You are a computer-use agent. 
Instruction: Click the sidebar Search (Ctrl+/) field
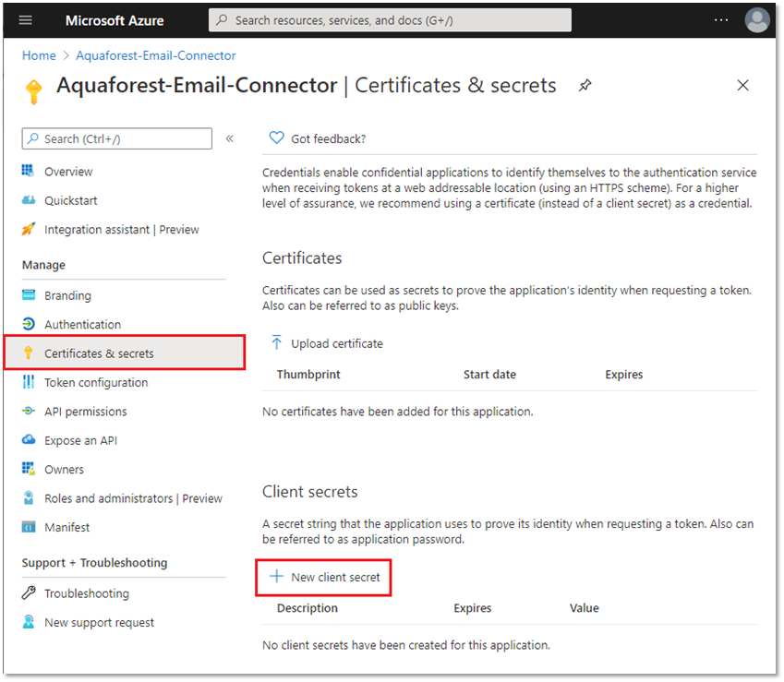point(117,138)
